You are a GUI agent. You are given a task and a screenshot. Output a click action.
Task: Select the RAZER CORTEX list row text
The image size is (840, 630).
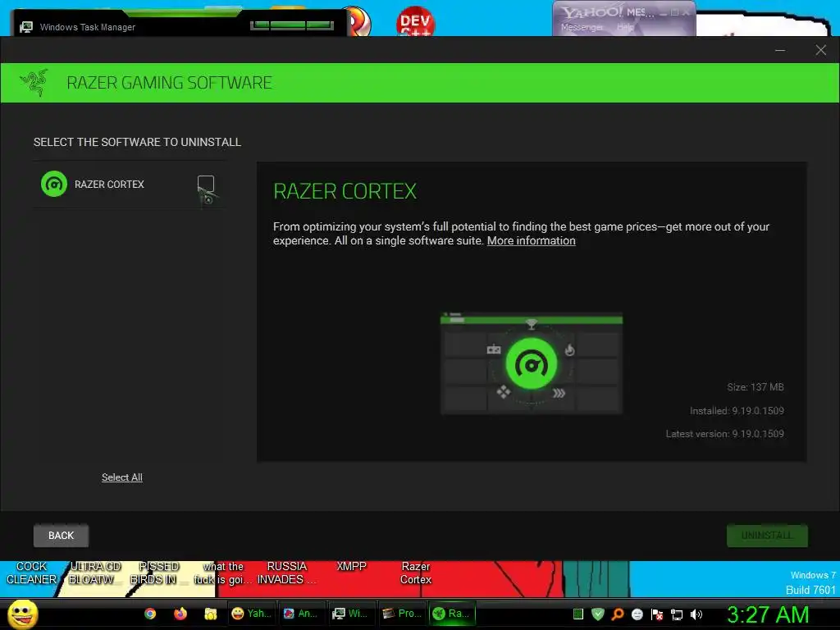coord(109,185)
